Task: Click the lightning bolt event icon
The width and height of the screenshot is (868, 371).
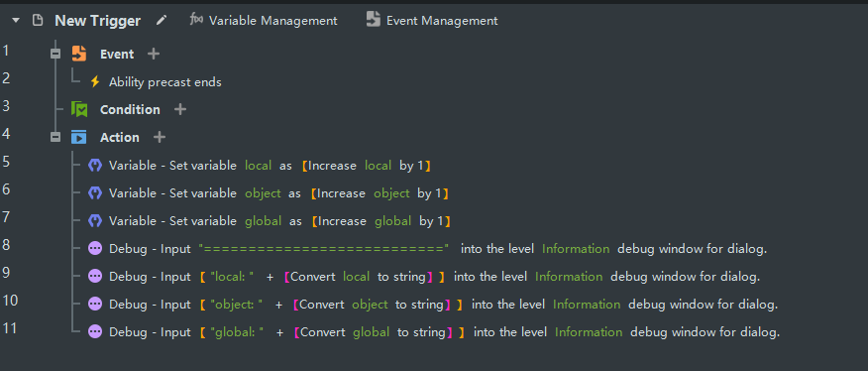Action: (95, 82)
